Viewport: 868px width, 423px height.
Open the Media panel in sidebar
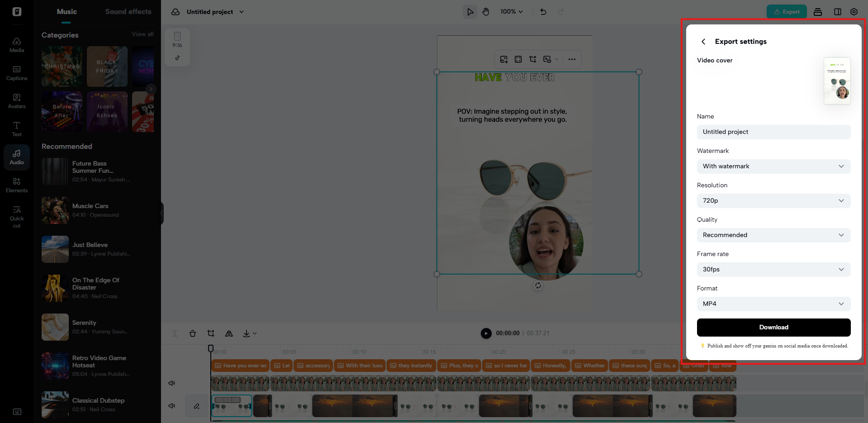click(x=17, y=45)
